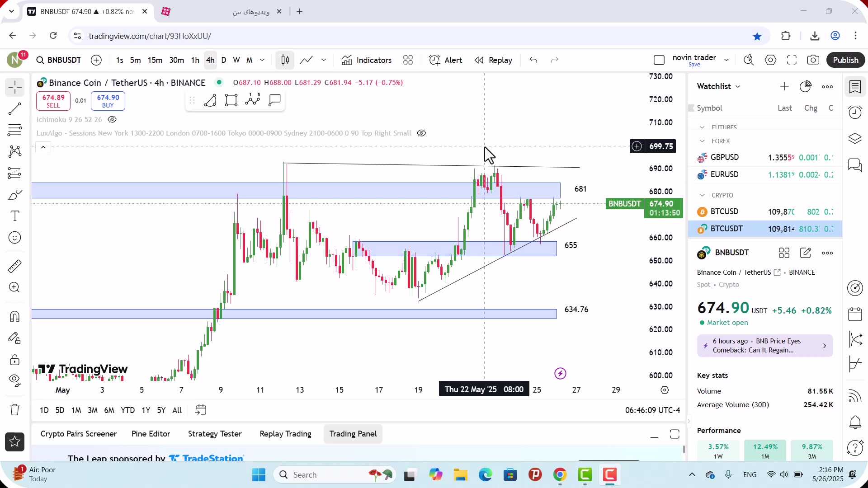Select the All date range

point(177,410)
